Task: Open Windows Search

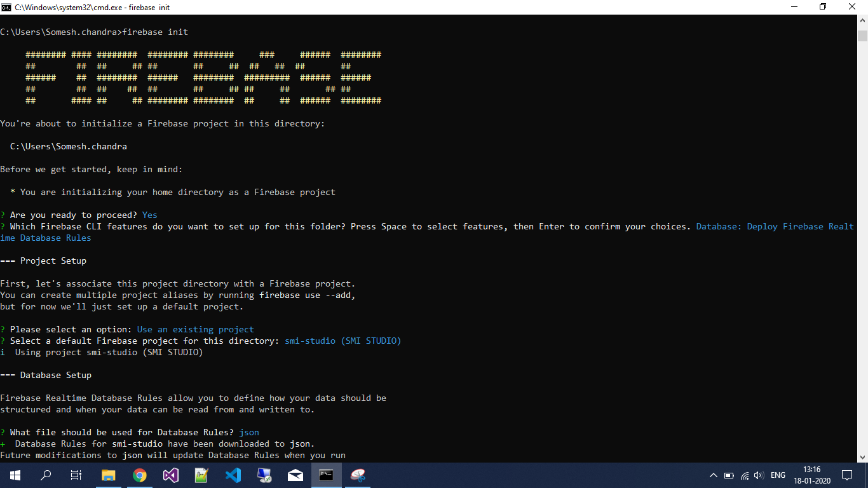Action: (x=45, y=475)
